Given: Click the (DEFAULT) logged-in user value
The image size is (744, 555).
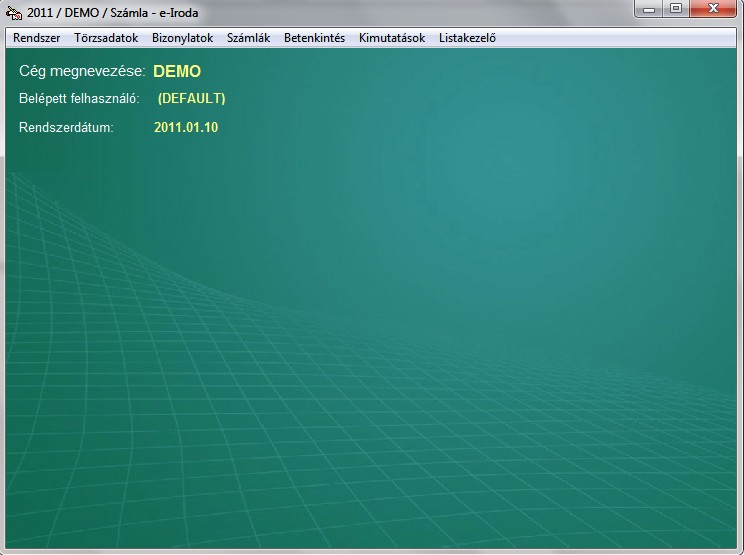Looking at the screenshot, I should coord(191,99).
